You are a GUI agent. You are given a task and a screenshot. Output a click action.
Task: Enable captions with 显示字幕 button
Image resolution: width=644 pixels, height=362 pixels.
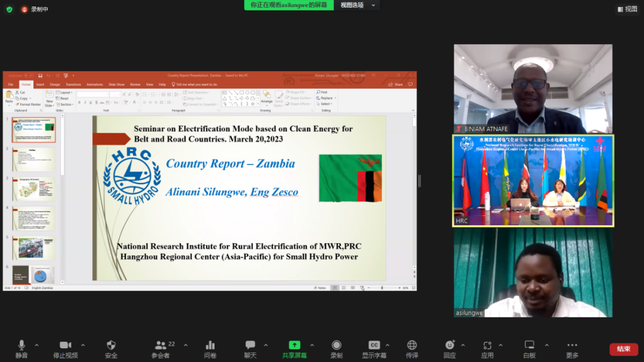(374, 348)
